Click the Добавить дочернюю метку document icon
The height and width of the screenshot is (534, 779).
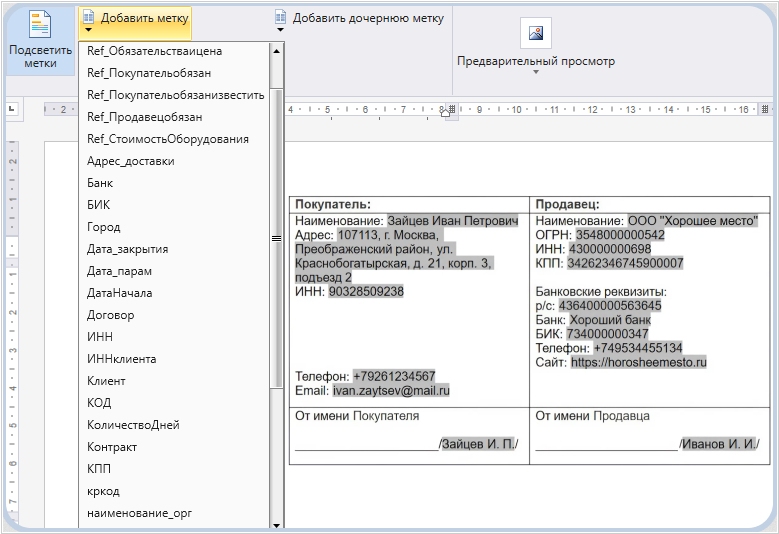(x=281, y=18)
